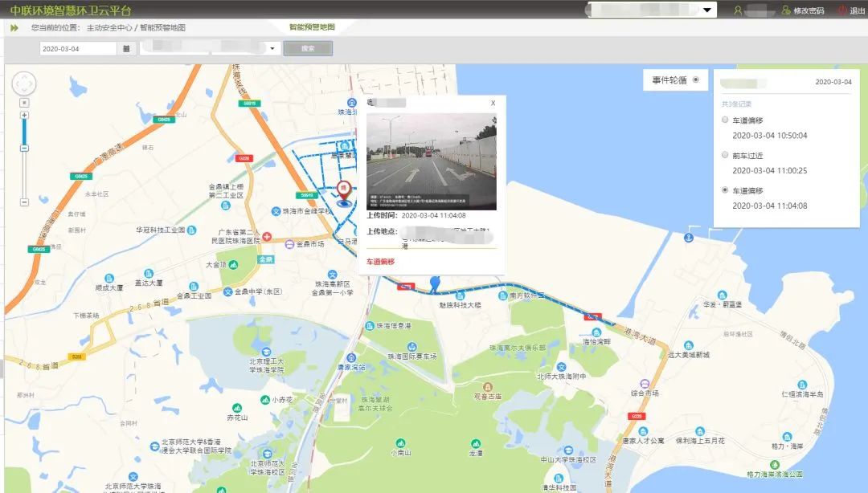Click the map pan compass control
868x493 pixels.
tap(24, 82)
